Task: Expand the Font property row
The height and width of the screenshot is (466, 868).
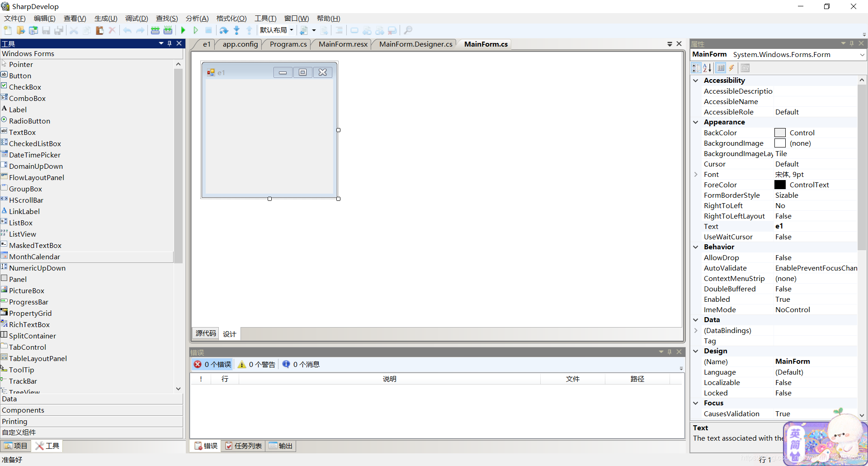Action: point(696,175)
